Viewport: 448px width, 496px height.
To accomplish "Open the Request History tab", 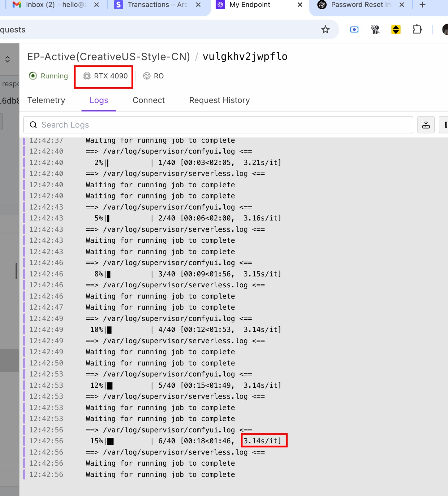I will click(219, 100).
